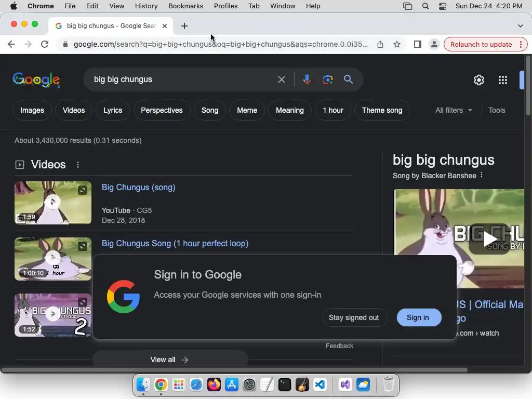Open Google settings gear icon
532x399 pixels.
(x=478, y=80)
